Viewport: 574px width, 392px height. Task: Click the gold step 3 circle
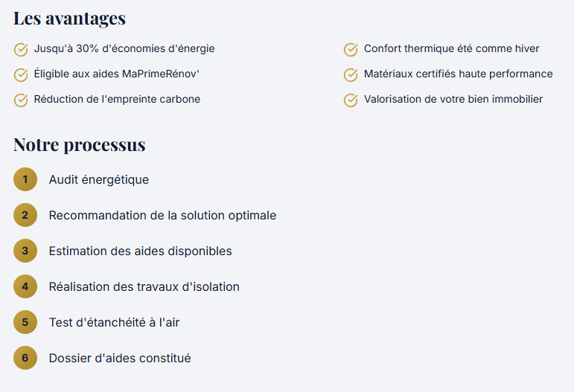point(25,251)
